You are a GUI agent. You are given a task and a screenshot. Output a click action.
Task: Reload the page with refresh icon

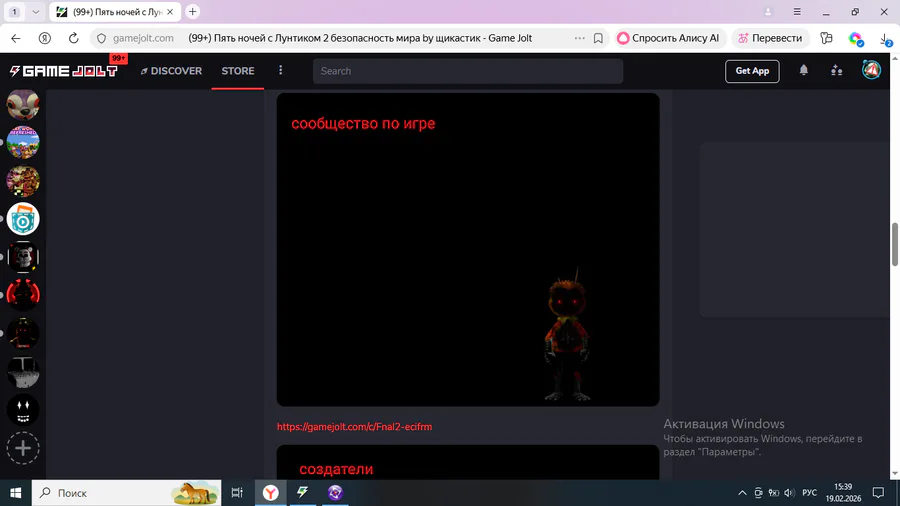pos(73,38)
